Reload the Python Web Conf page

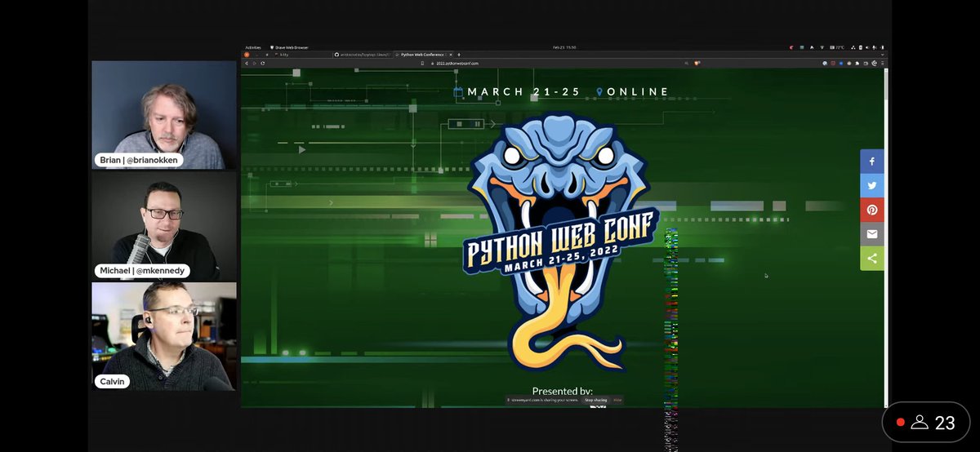(263, 63)
